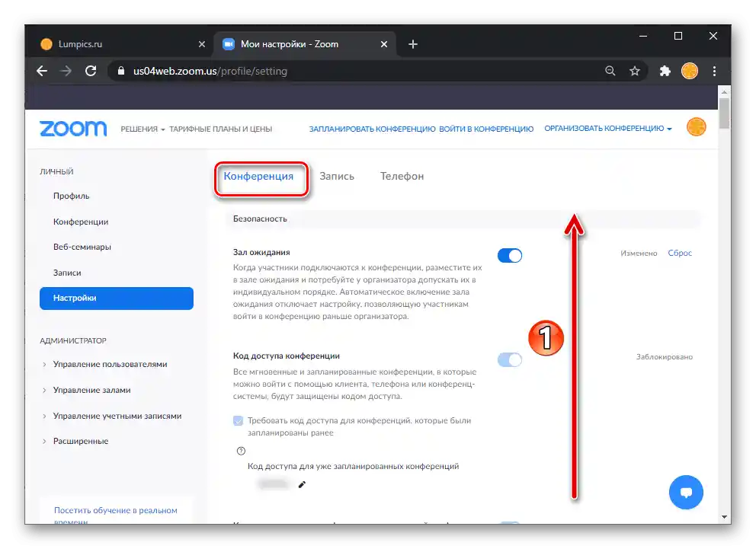This screenshot has height=549, width=756.
Task: Click the bookmark star in the address bar
Action: pos(635,71)
